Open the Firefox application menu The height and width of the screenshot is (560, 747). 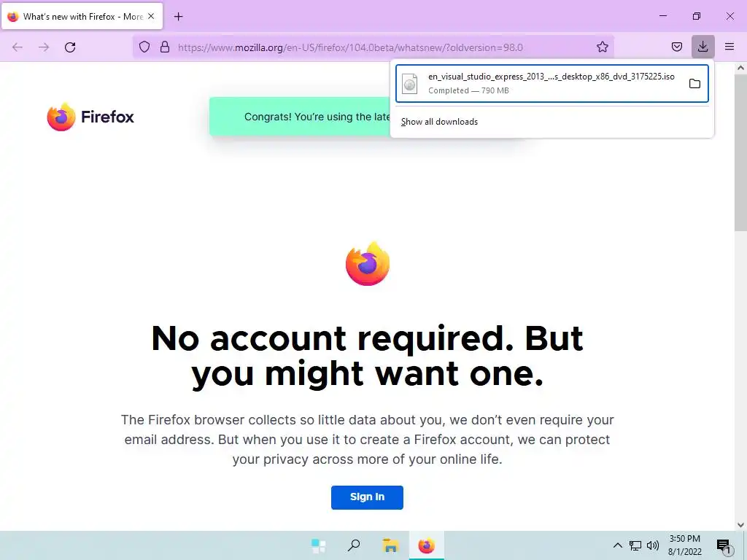click(x=729, y=47)
